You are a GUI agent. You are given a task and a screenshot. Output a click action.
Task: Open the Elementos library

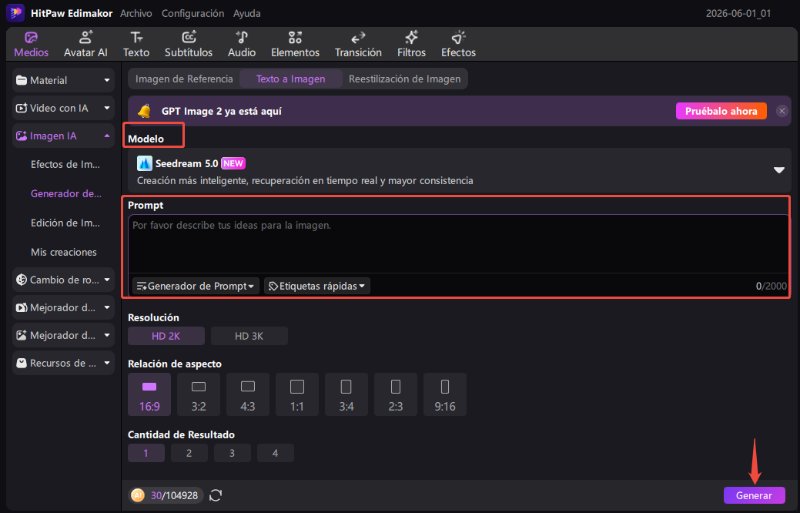tap(295, 44)
